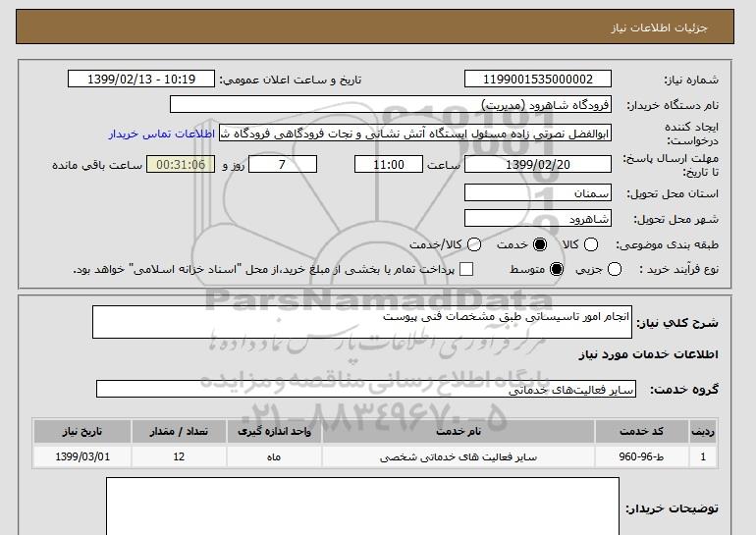The width and height of the screenshot is (756, 535).
Task: Select the کالا radio button
Action: click(591, 244)
